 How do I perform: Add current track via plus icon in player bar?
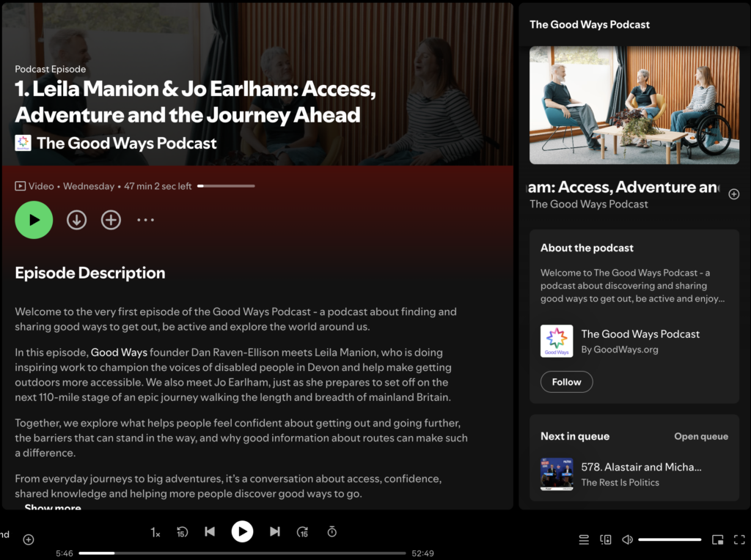[29, 540]
